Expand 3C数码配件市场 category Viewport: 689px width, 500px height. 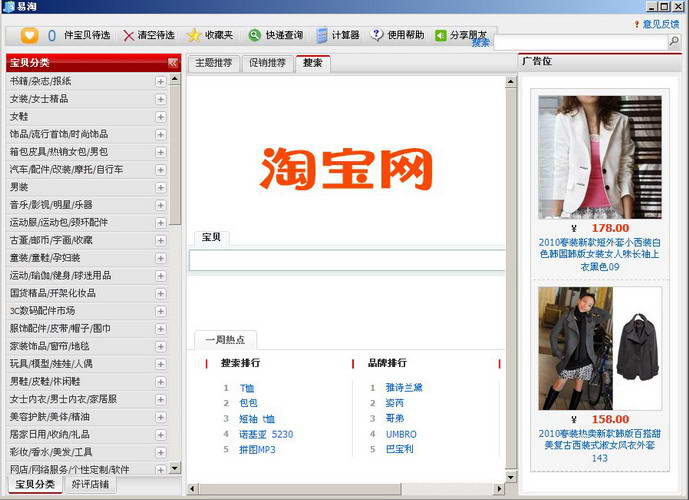click(160, 311)
